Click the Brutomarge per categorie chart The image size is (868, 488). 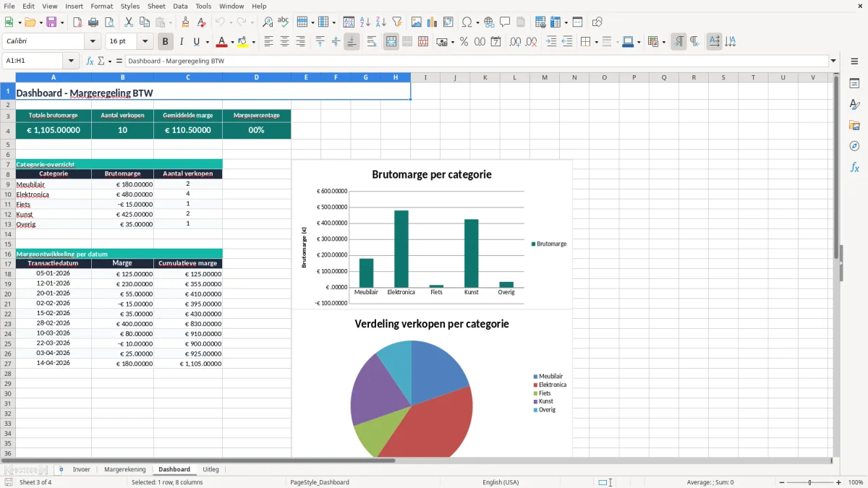pos(432,235)
